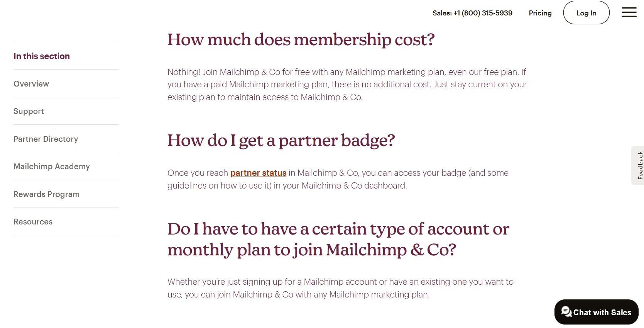Follow the "partner status" hyperlink

[x=258, y=173]
